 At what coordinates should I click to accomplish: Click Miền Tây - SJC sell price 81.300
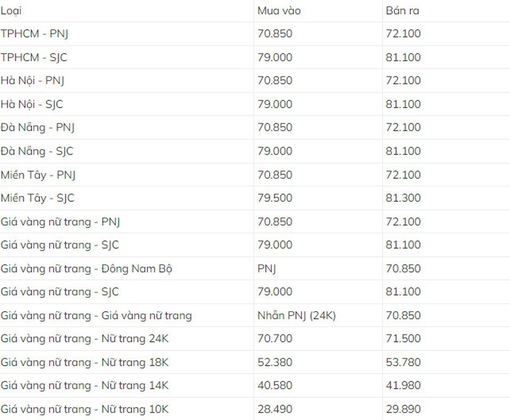coord(404,198)
